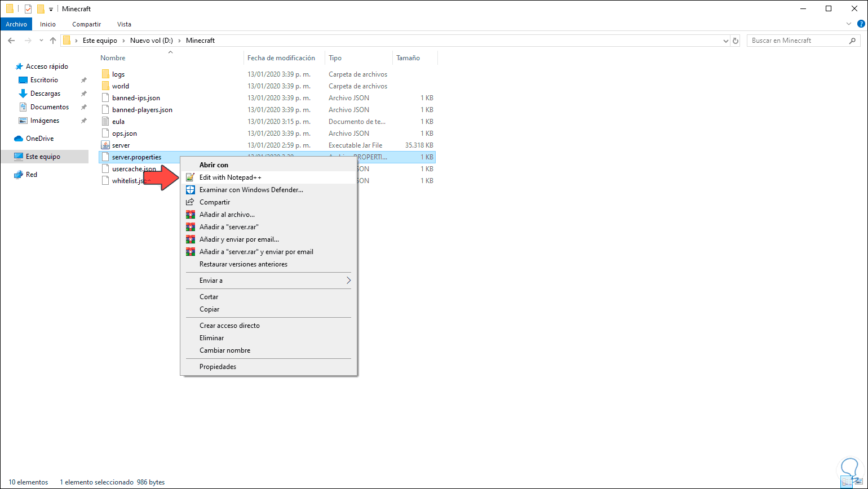The height and width of the screenshot is (489, 868).
Task: Click the ops.json file icon
Action: point(105,134)
